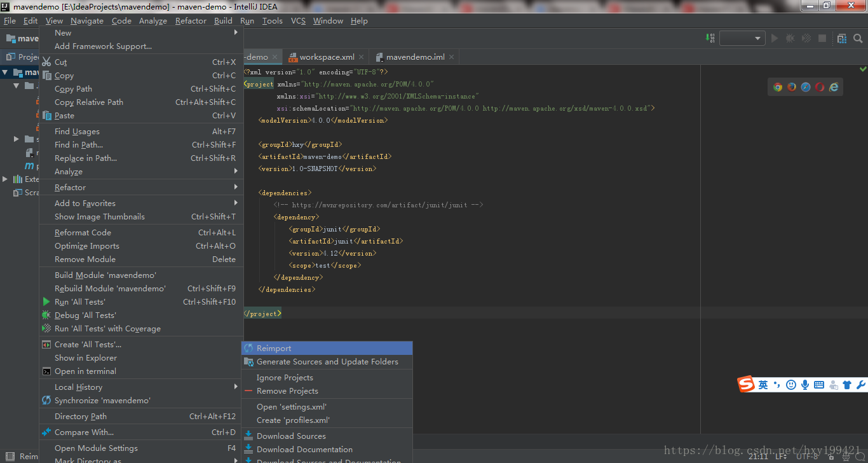The image size is (868, 463).
Task: Click the Sogou account person icon
Action: (833, 385)
